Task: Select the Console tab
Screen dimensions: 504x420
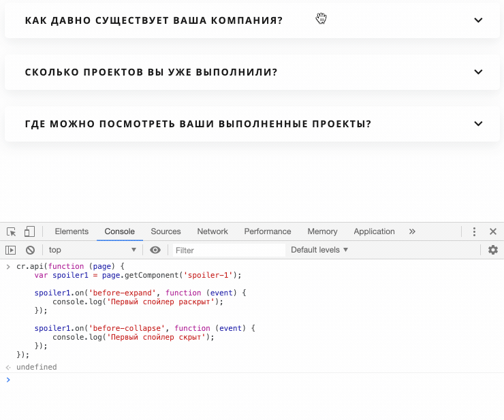Action: [x=120, y=231]
